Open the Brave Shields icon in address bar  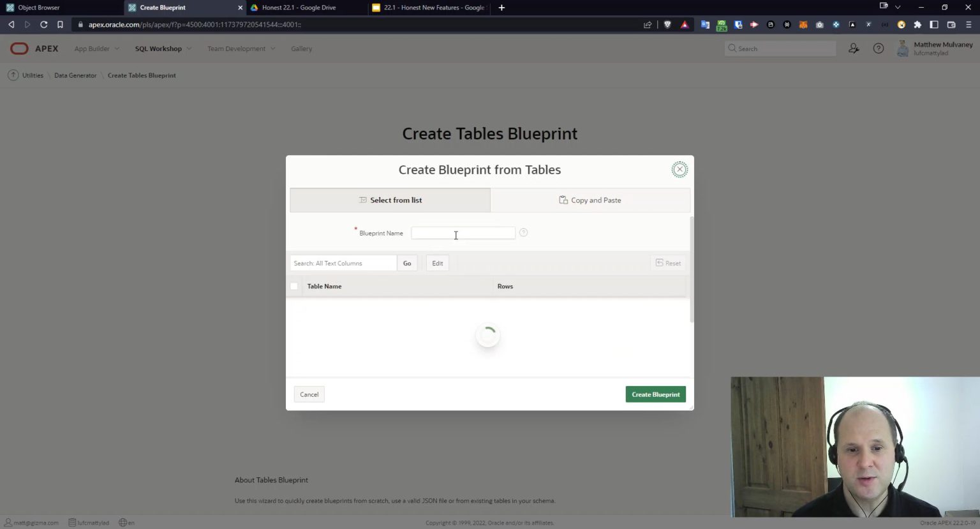click(667, 24)
